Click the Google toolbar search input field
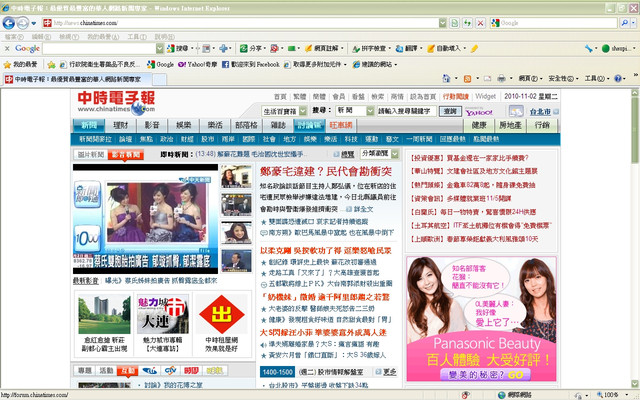The image size is (640, 400). point(99,49)
